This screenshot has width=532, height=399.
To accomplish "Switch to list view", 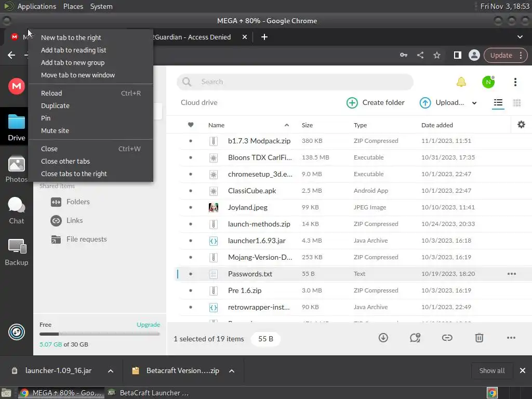I will coord(498,102).
